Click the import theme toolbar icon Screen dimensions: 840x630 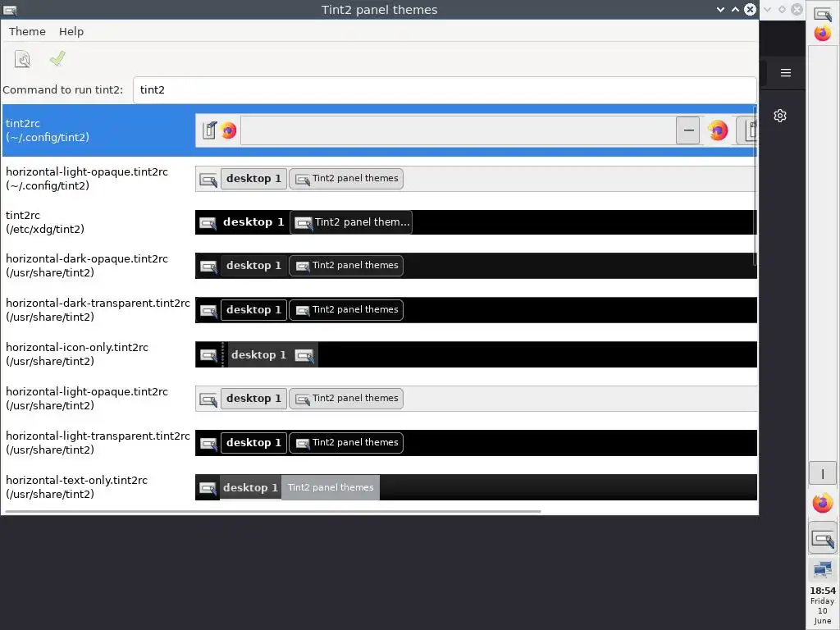tap(22, 59)
